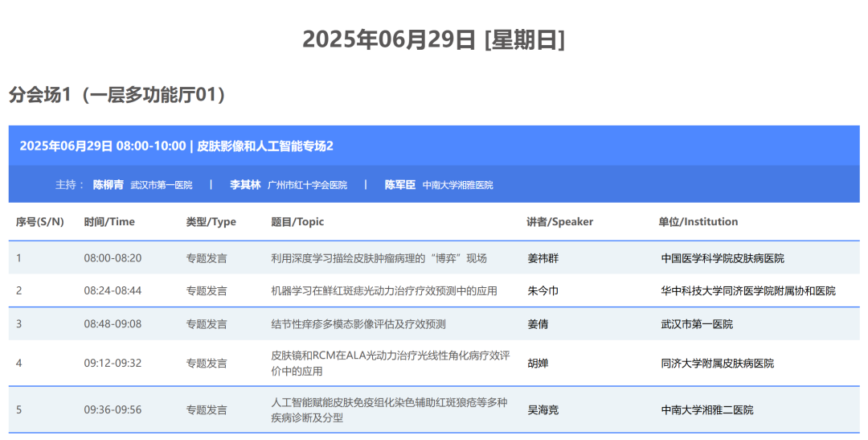This screenshot has height=440, width=868.
Task: Click the date heading 2025年06月29日 [星期日]
Action: point(433,39)
